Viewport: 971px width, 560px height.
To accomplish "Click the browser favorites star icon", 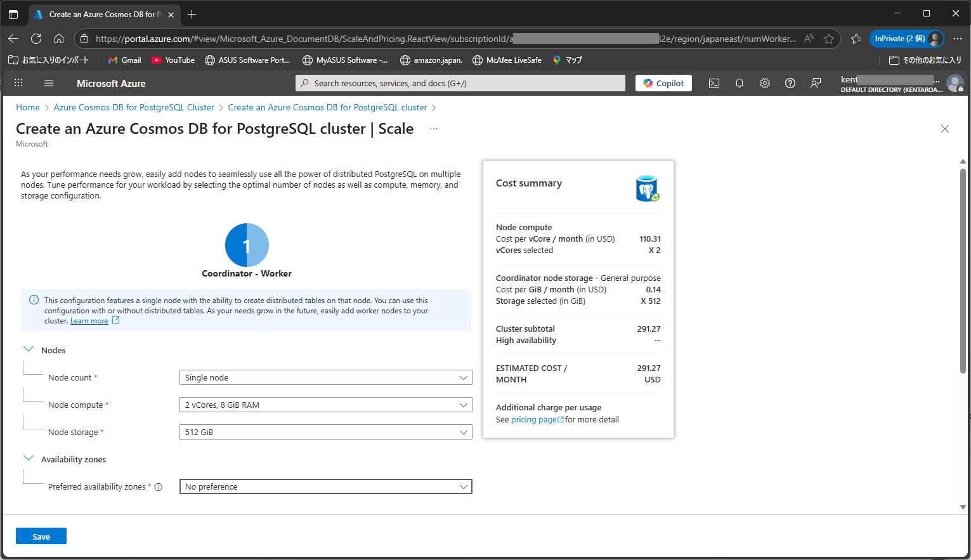I will click(x=829, y=38).
